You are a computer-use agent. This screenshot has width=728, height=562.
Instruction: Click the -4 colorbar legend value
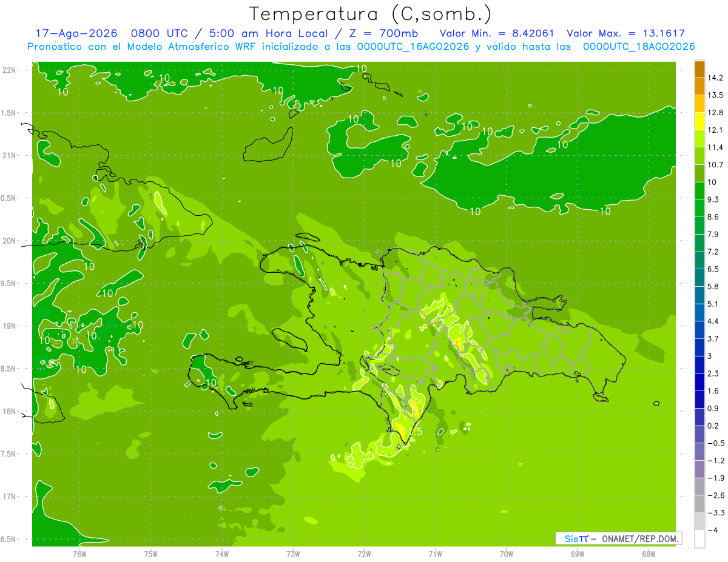pos(712,530)
